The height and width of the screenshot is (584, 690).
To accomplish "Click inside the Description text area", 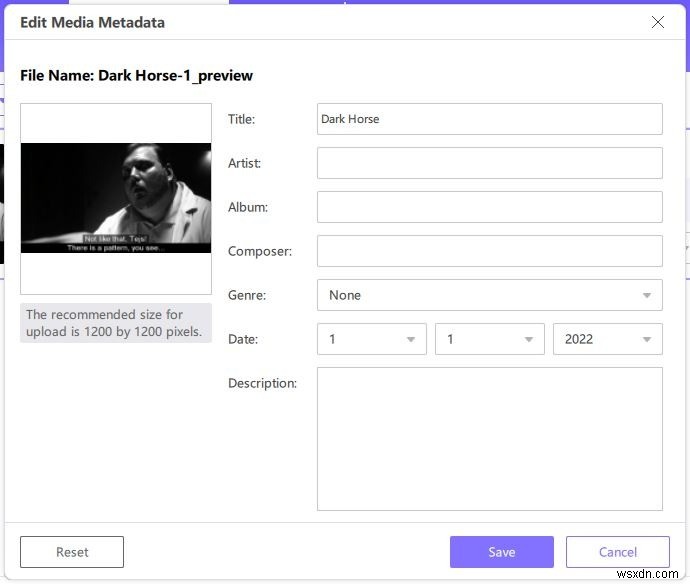I will click(x=489, y=439).
